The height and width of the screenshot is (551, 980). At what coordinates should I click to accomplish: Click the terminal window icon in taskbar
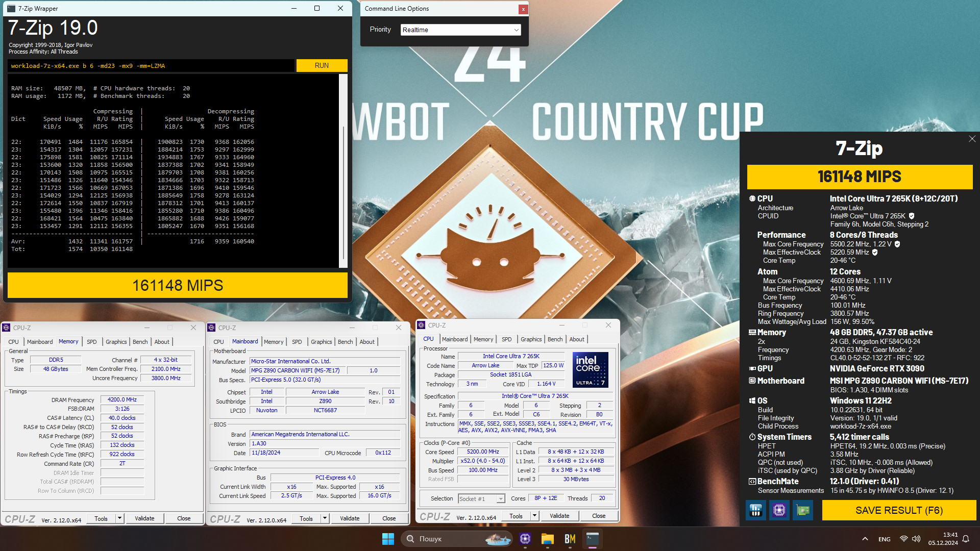[593, 539]
